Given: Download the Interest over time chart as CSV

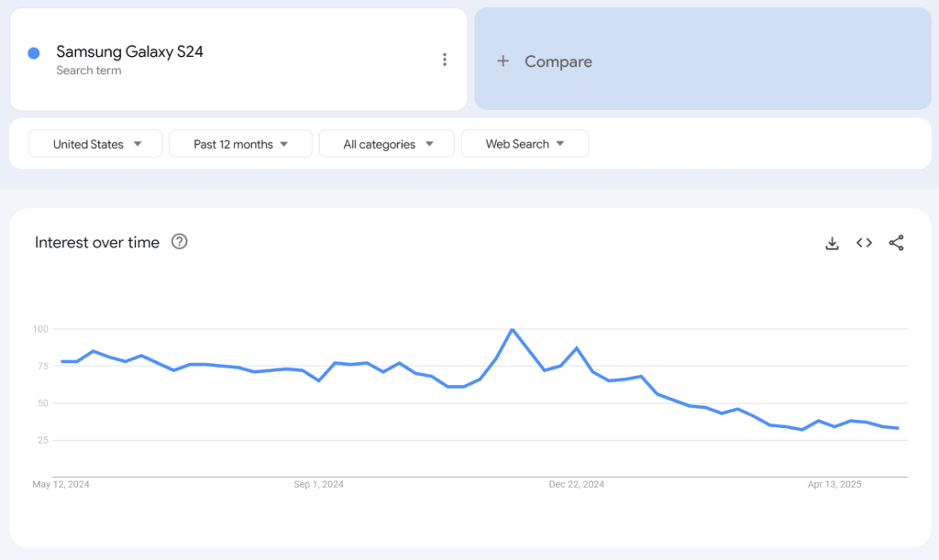Looking at the screenshot, I should click(x=832, y=243).
